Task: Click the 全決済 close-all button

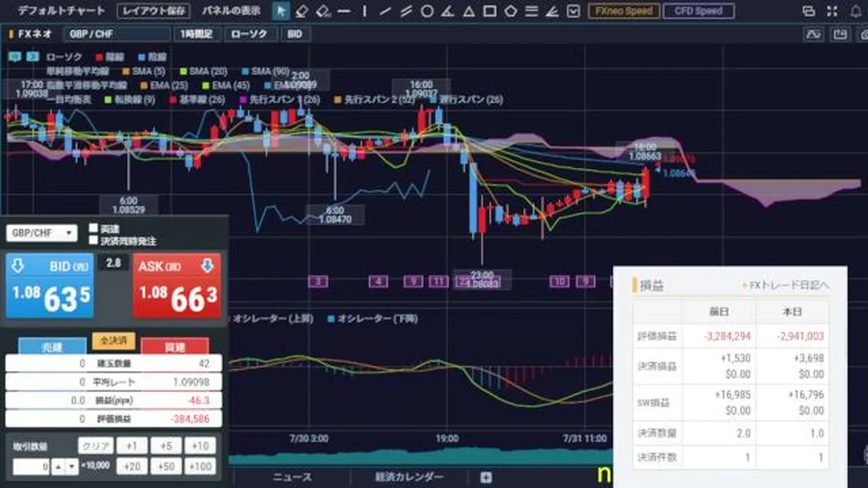Action: pyautogui.click(x=113, y=340)
